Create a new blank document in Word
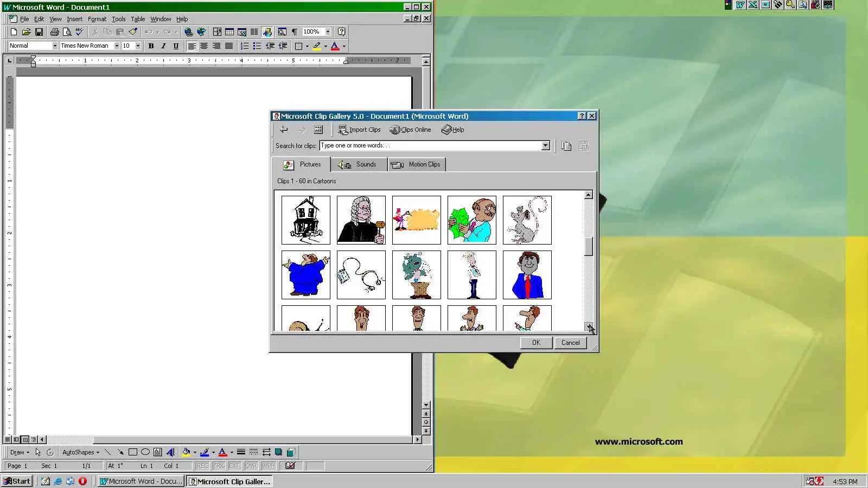This screenshot has height=488, width=868. click(14, 32)
